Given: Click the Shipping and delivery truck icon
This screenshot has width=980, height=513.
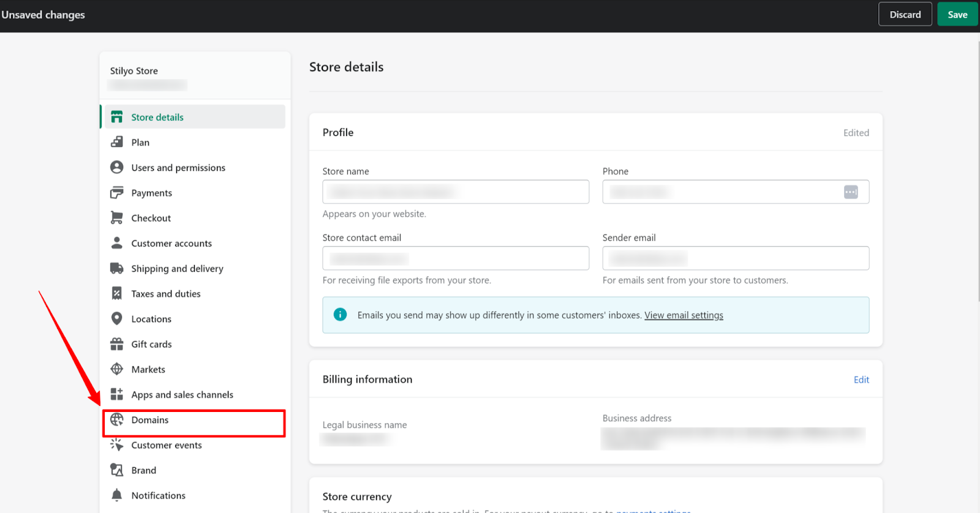Looking at the screenshot, I should click(x=116, y=268).
